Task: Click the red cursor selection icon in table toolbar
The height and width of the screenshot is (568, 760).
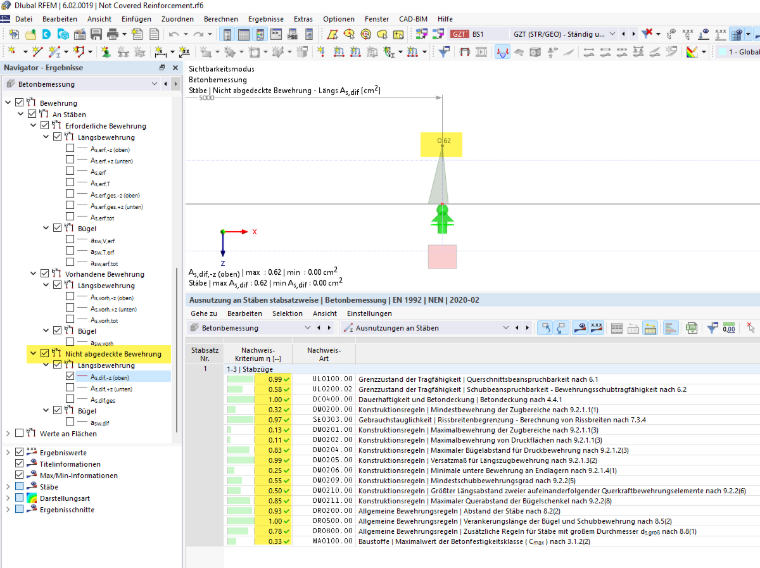Action: click(750, 328)
